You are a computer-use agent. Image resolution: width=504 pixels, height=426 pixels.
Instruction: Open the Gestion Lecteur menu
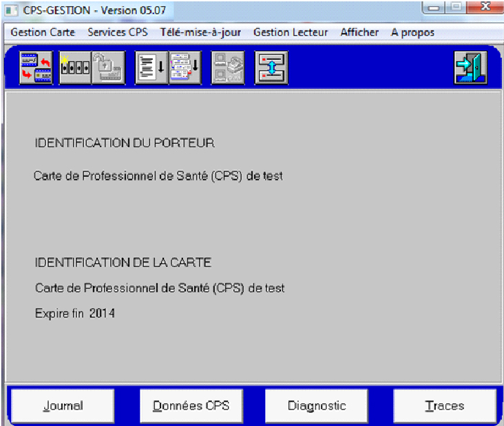pyautogui.click(x=291, y=32)
